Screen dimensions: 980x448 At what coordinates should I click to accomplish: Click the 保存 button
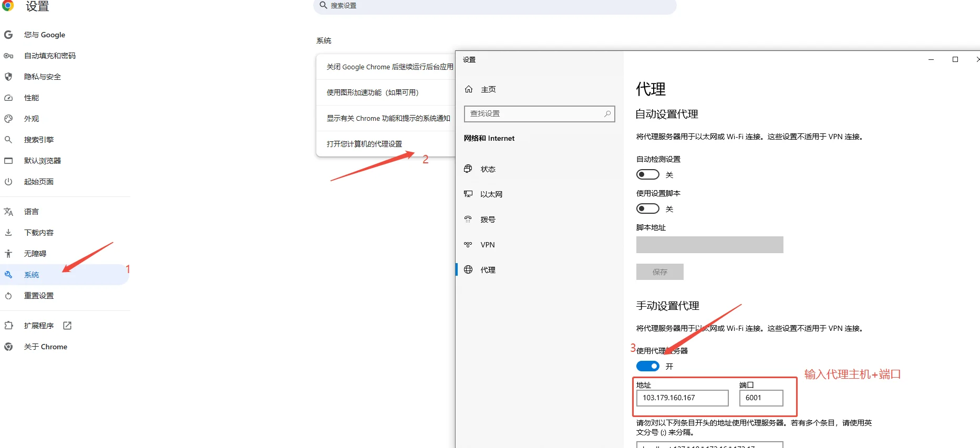pos(660,272)
